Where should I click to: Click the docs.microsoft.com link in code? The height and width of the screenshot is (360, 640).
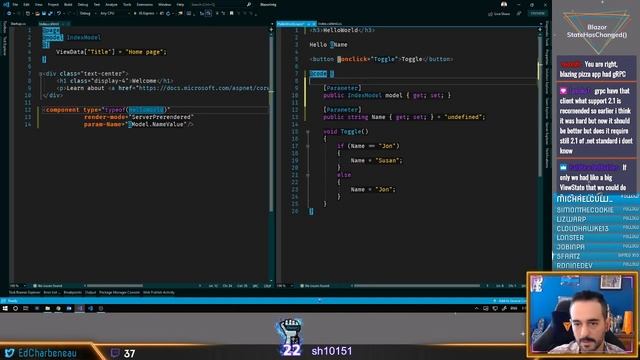pyautogui.click(x=203, y=88)
